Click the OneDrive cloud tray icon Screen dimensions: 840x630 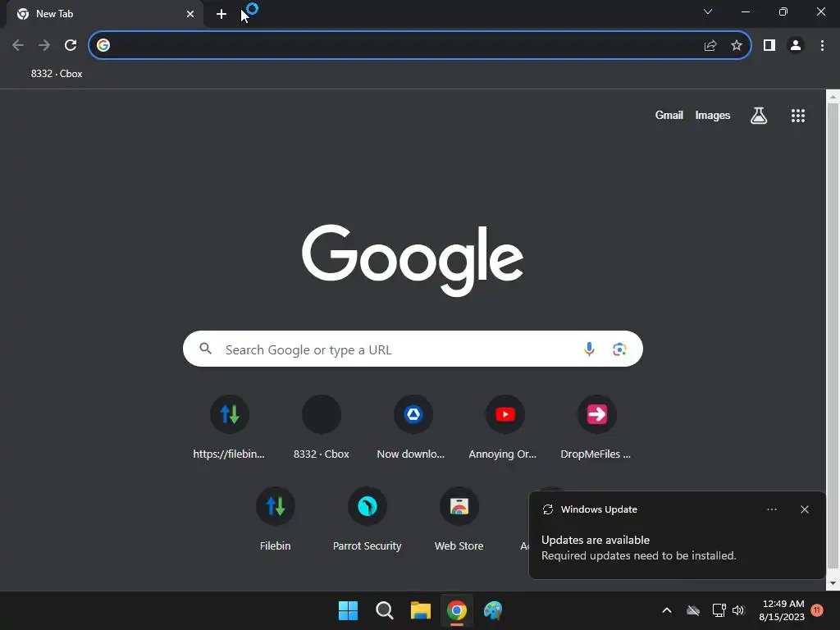pyautogui.click(x=693, y=610)
